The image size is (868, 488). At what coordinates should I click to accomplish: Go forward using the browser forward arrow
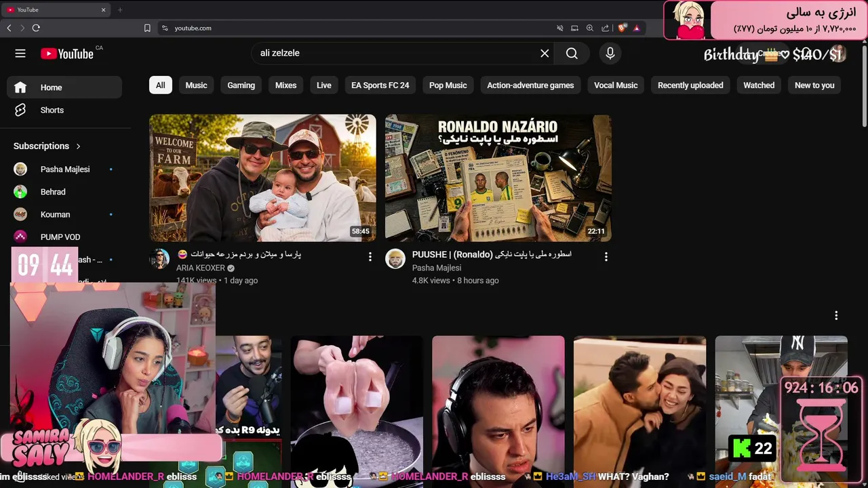click(22, 28)
